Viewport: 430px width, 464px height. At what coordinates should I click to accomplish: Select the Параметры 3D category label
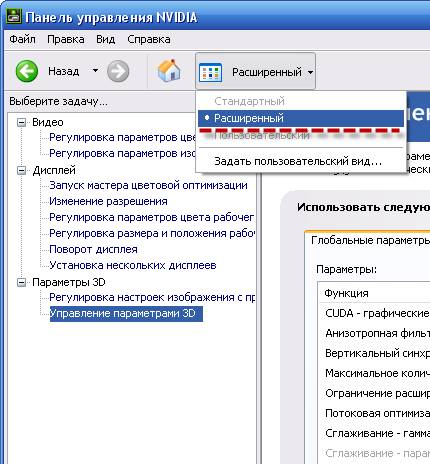pos(69,283)
